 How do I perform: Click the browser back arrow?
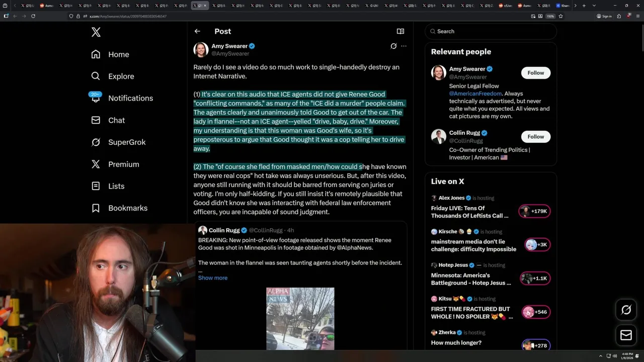pos(15,16)
